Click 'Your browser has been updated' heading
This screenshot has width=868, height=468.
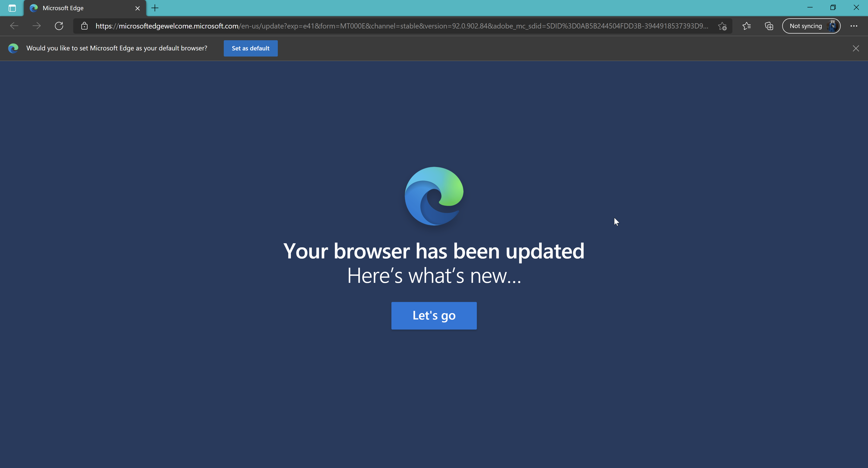[434, 251]
